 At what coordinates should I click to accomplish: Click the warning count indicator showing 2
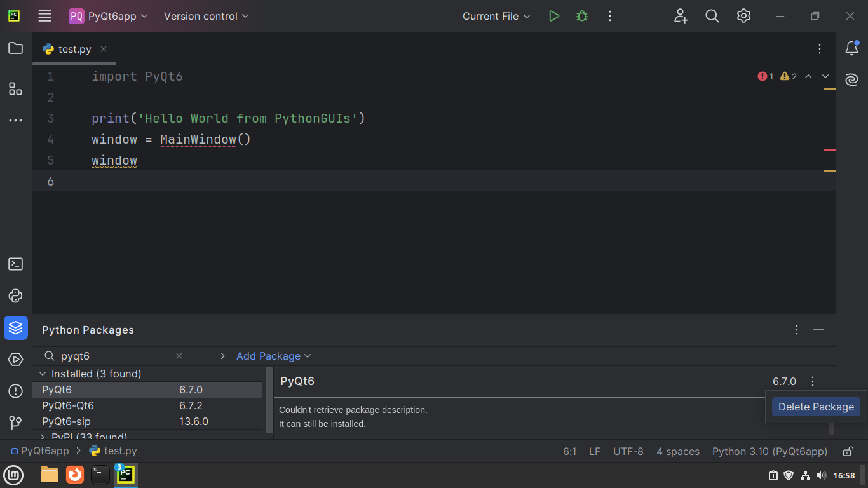coord(789,76)
